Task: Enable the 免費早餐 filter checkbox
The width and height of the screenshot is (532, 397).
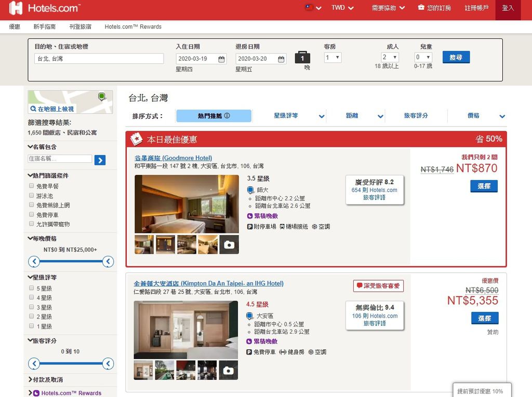Action: pyautogui.click(x=32, y=186)
